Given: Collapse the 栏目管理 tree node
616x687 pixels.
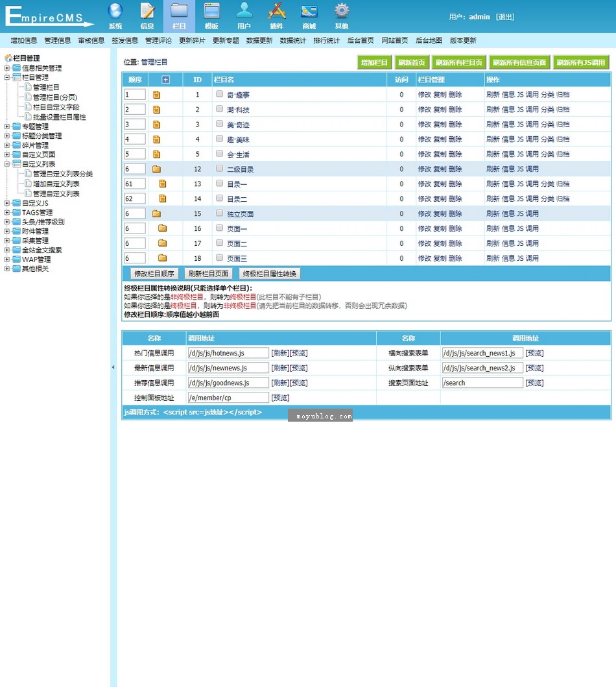Looking at the screenshot, I should [7, 78].
